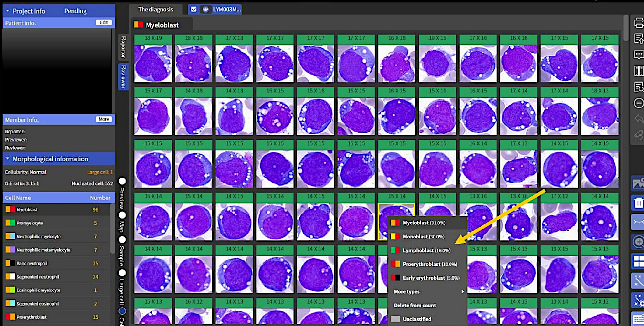Click the keyboard icon
644x326 pixels.
coord(638,319)
